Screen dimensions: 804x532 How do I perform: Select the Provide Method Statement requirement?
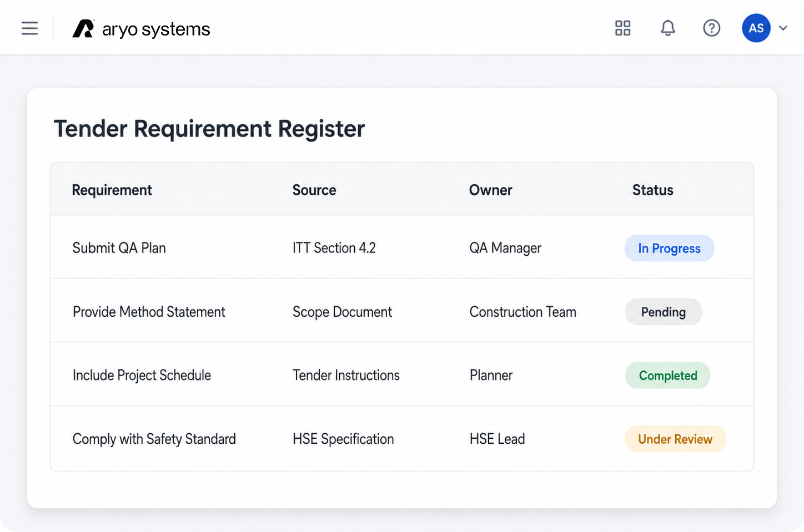[x=149, y=312]
